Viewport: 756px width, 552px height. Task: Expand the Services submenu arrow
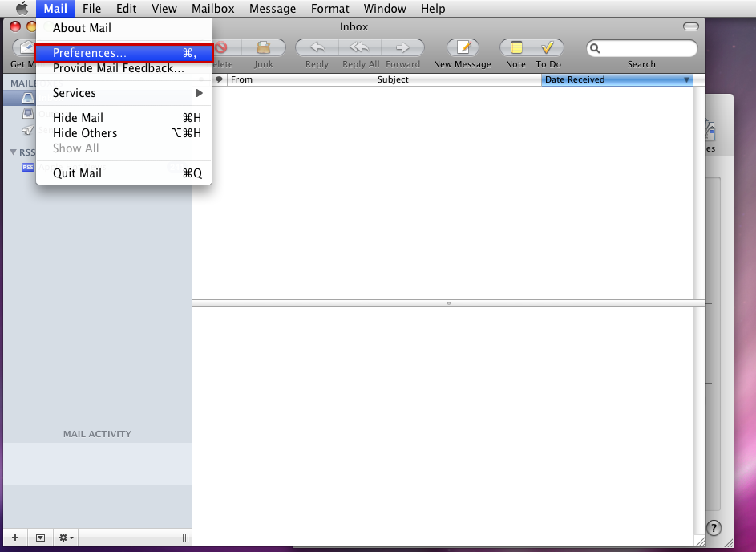[199, 93]
